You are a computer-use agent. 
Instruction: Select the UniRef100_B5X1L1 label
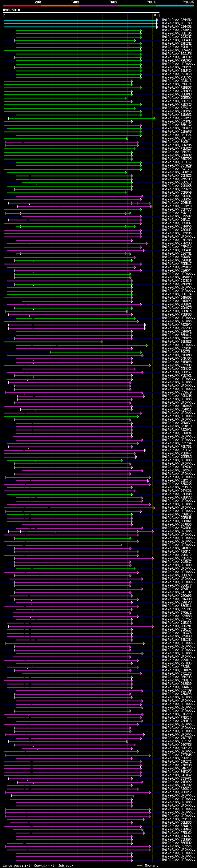pos(177,819)
